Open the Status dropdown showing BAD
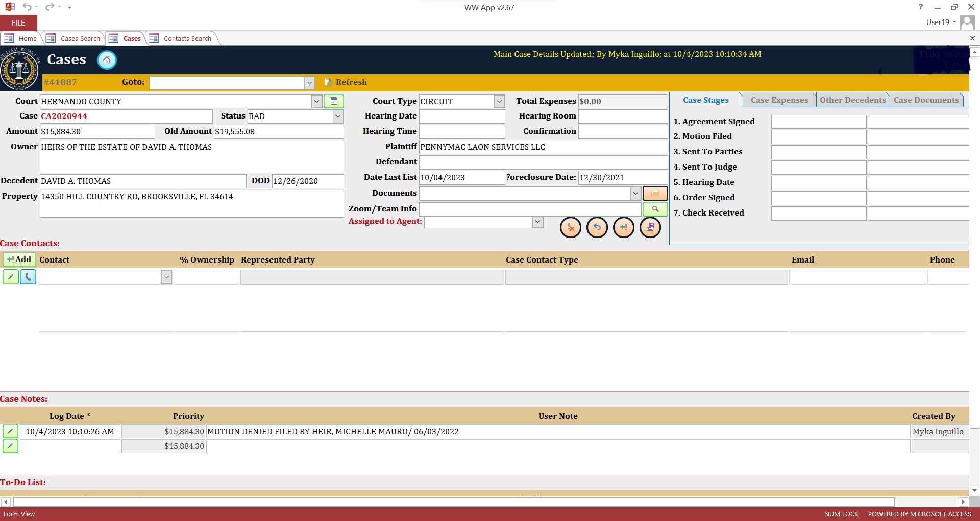 click(x=338, y=116)
